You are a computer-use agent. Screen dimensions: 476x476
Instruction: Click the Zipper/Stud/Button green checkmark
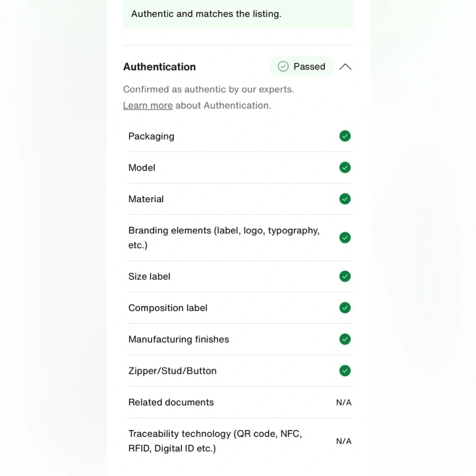345,371
